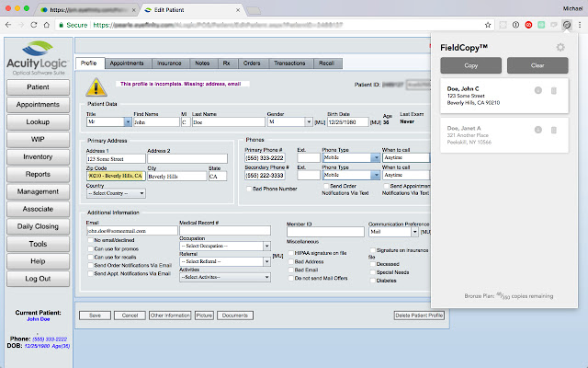Check Can use for recalls
This screenshot has height=368, width=588.
point(90,257)
